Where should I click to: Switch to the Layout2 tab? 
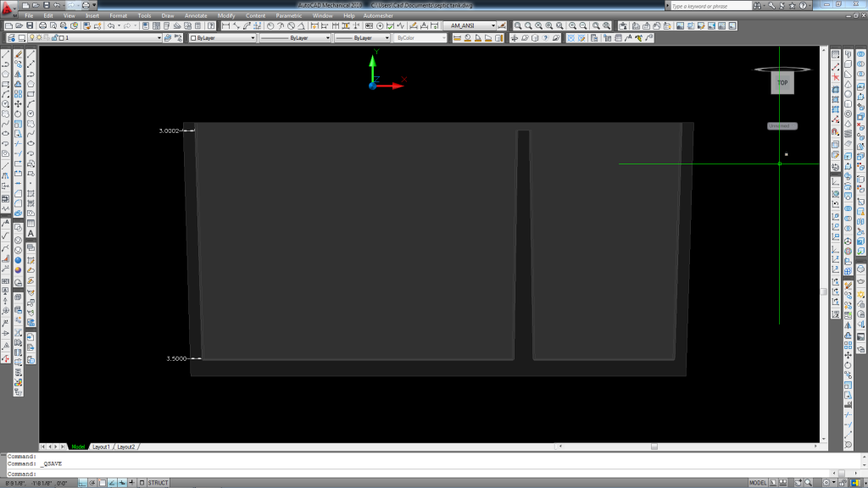126,446
